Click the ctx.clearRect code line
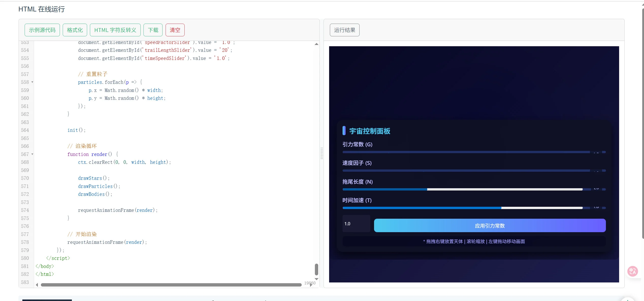Viewport: 644px width, 301px height. coord(124,162)
